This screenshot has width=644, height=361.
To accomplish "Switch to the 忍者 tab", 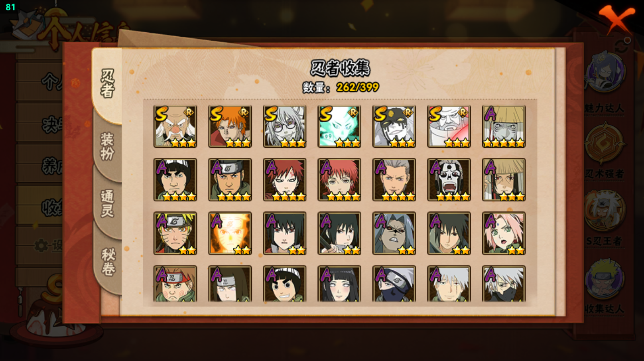I will click(x=107, y=84).
